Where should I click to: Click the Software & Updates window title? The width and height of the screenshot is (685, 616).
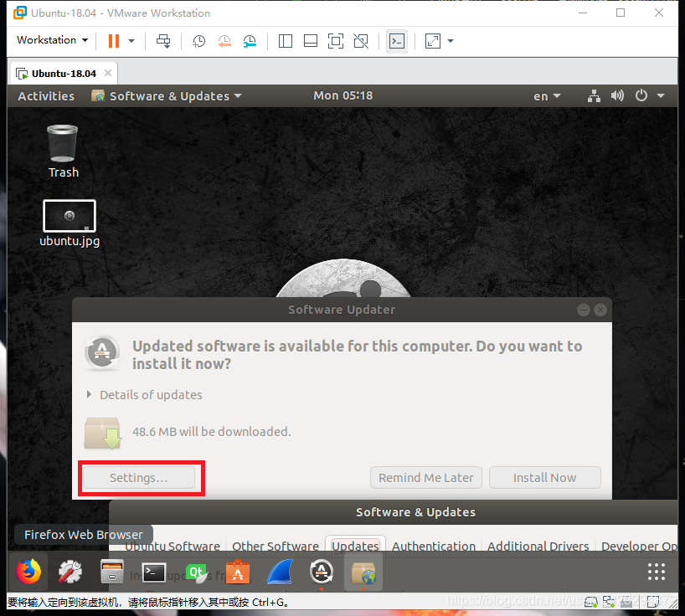415,512
